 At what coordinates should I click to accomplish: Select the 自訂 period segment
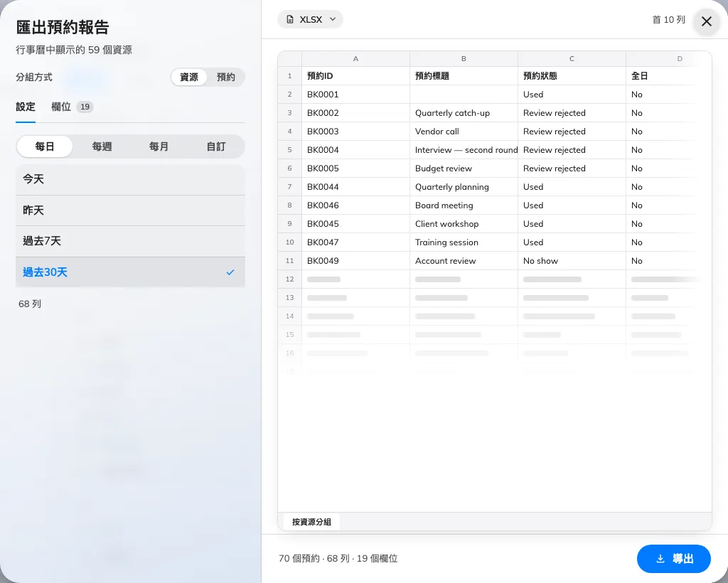point(216,146)
